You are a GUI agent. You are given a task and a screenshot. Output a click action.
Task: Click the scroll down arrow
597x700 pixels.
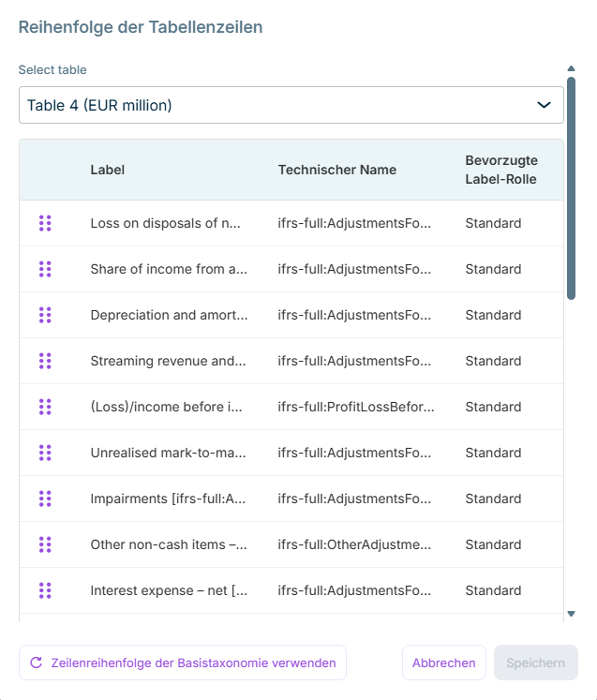coord(571,614)
